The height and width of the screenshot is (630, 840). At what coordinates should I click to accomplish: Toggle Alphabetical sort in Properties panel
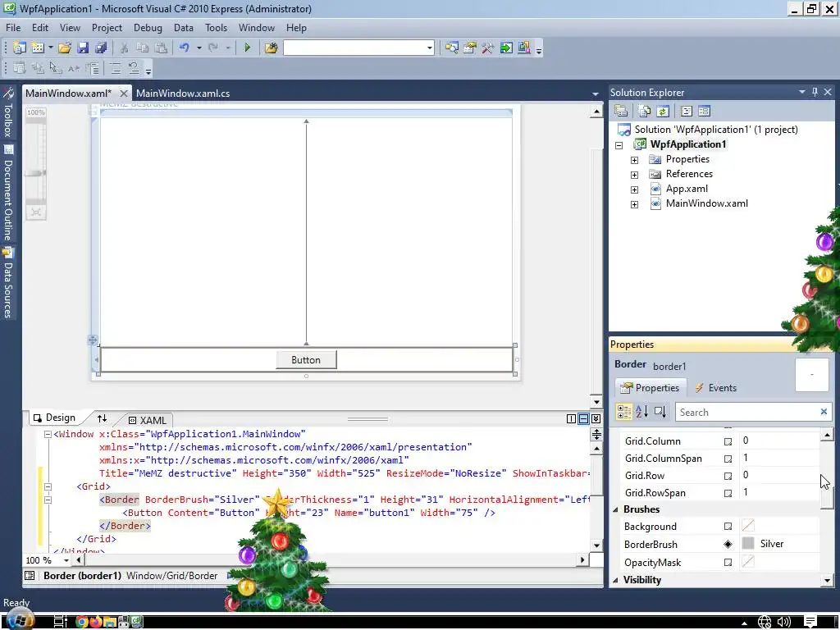point(641,412)
